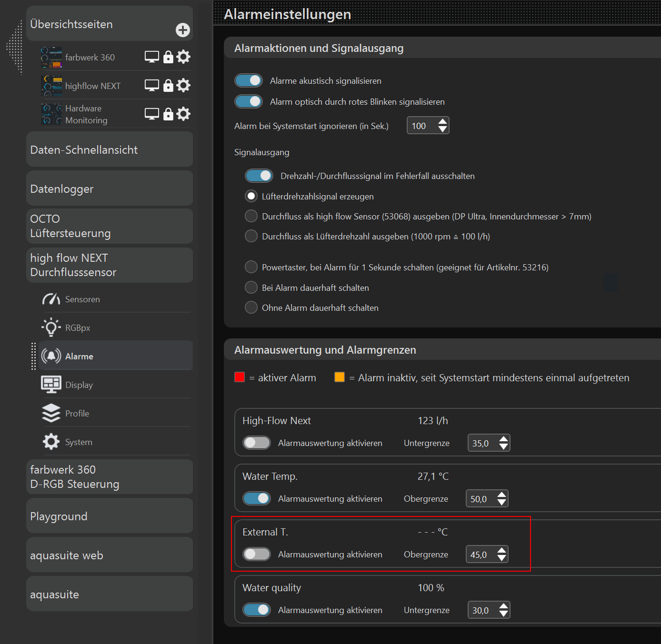Open settings gear for highflow NEXT page
Image resolution: width=661 pixels, height=644 pixels.
click(183, 86)
